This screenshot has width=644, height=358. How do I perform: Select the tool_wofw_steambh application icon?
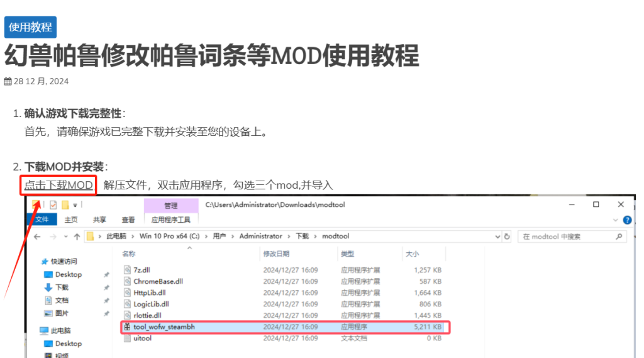pos(127,327)
